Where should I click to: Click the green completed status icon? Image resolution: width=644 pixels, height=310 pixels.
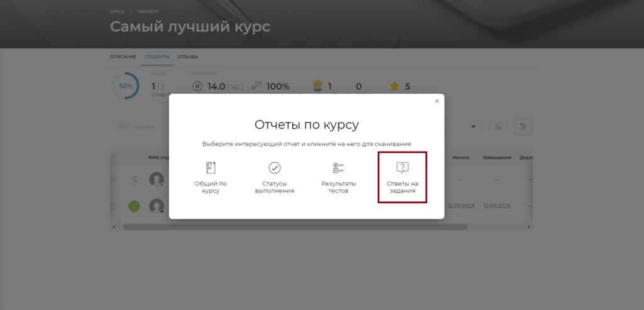pos(135,206)
